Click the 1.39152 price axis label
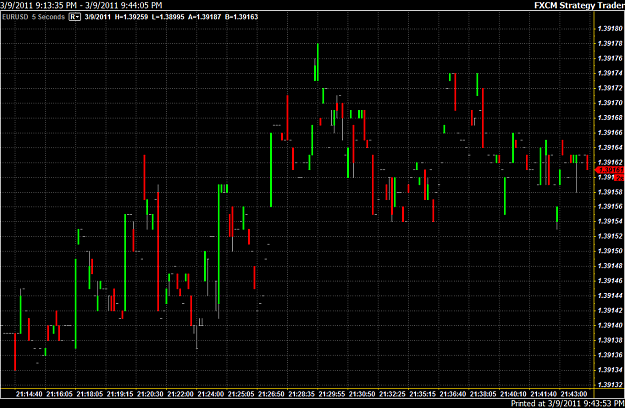This screenshot has width=625, height=408. coord(610,236)
